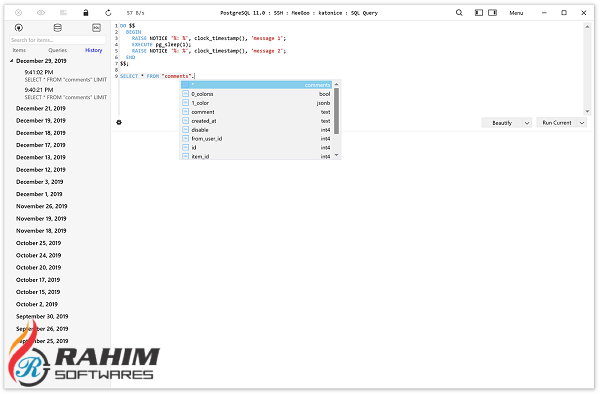Toggle the left sidebar panel icon
Image resolution: width=600 pixels, height=394 pixels.
pos(479,13)
